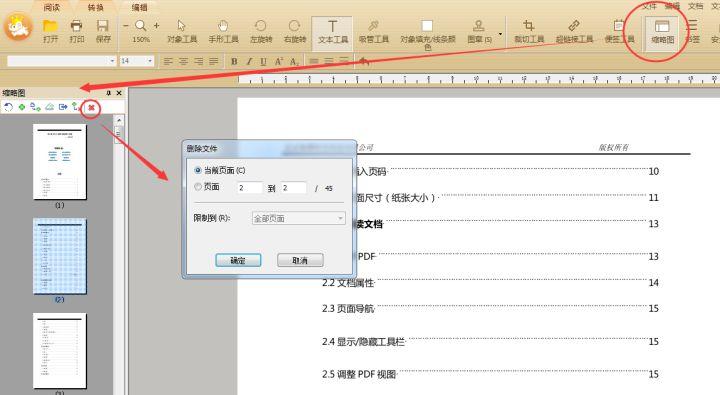720x395 pixels.
Task: Select the 便签工具 (Sticky note tool)
Action: 619,31
